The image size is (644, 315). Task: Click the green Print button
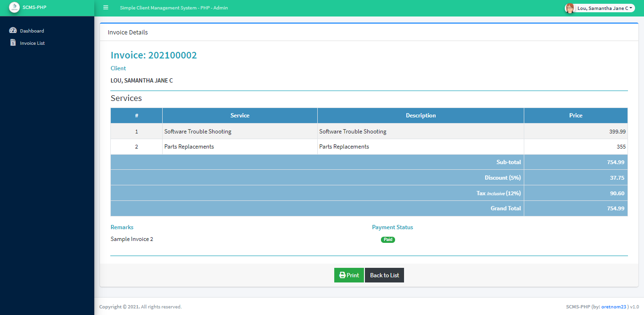pyautogui.click(x=349, y=275)
